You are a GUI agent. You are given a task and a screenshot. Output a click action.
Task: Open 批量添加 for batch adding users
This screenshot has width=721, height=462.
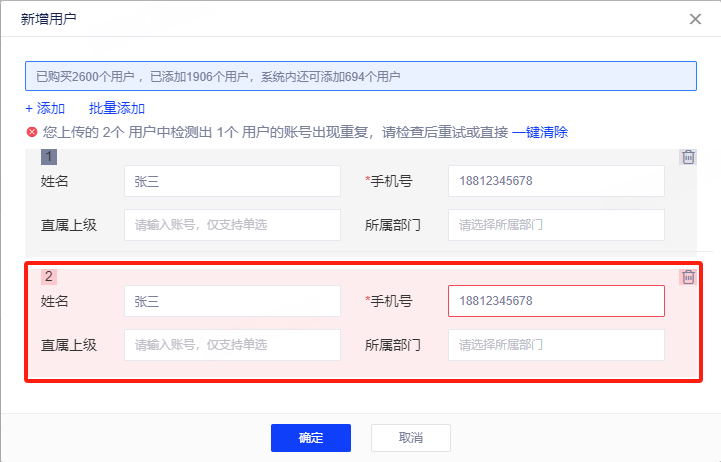coord(117,108)
